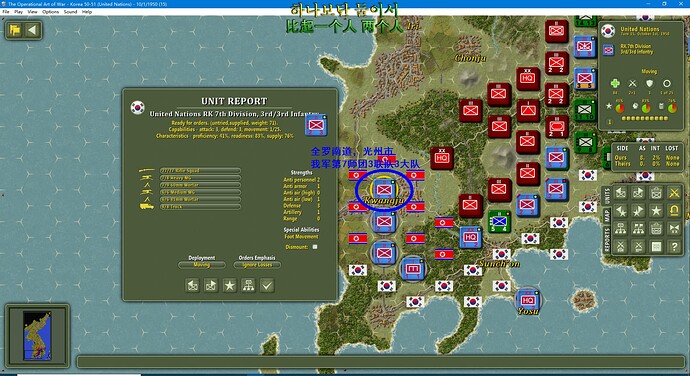Open the question mark help icon
Image resolution: width=690 pixels, height=376 pixels.
674,247
